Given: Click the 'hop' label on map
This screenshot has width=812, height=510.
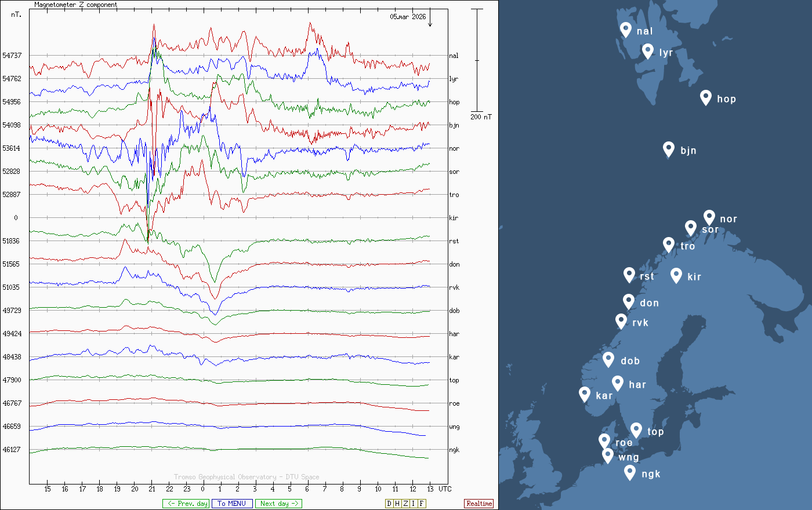Looking at the screenshot, I should (x=726, y=99).
